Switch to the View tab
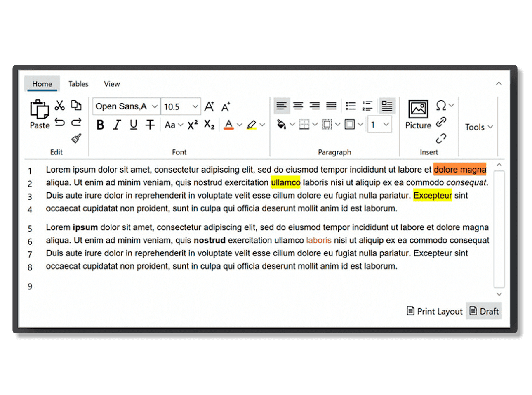Image resolution: width=532 pixels, height=395 pixels. click(x=112, y=84)
